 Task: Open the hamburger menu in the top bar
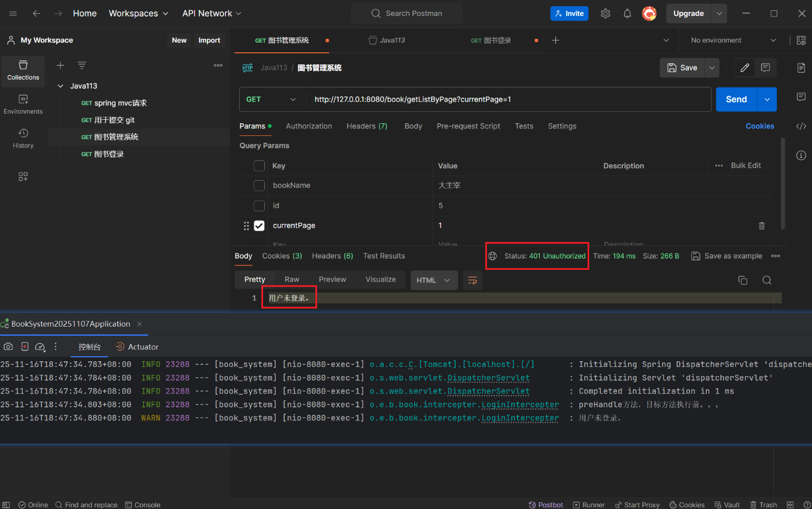point(13,14)
